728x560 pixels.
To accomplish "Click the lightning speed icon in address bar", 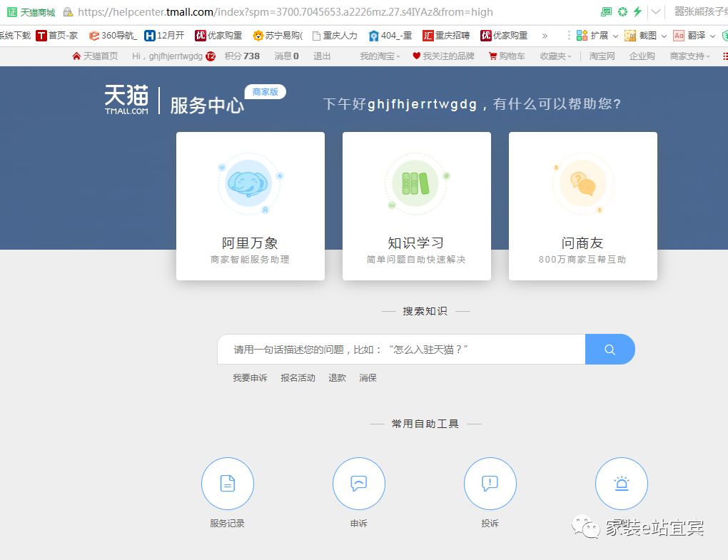I will point(637,11).
